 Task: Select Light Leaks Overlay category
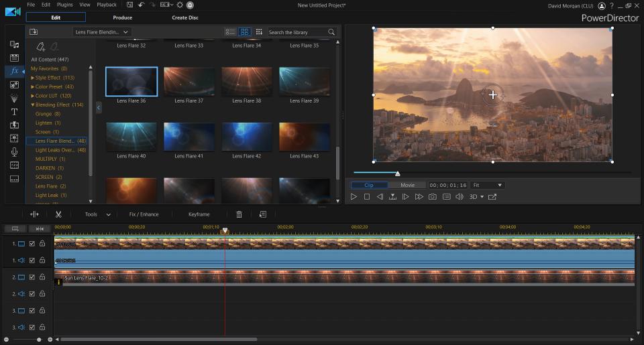(x=60, y=150)
